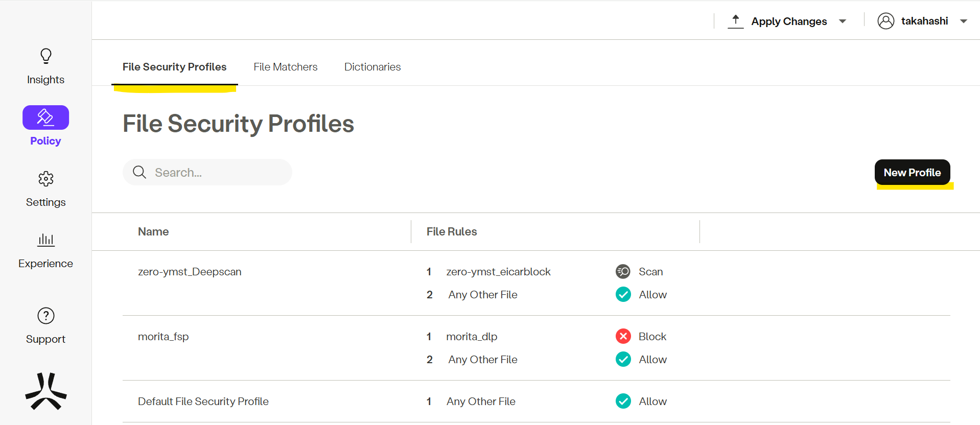
Task: Click the Scan icon for zero-ymst_eicarblock
Action: pos(623,272)
